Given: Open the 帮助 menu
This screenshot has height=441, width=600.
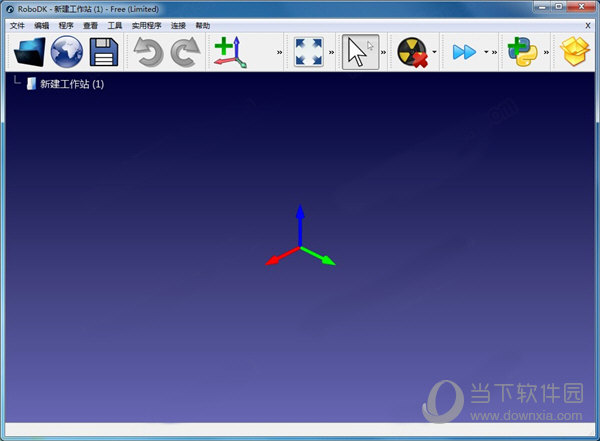Looking at the screenshot, I should click(x=203, y=26).
